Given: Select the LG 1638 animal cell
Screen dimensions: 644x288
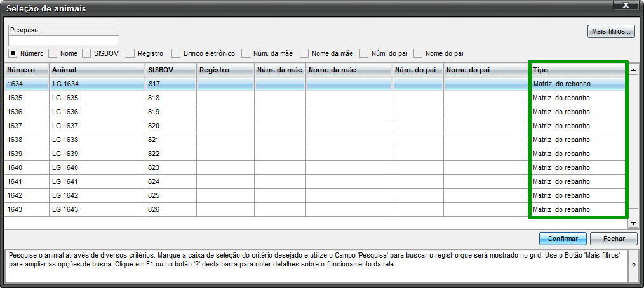Looking at the screenshot, I should click(x=97, y=140).
